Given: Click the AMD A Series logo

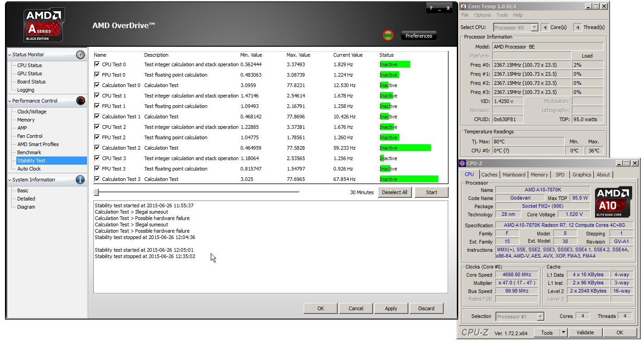Looking at the screenshot, I should point(44,25).
